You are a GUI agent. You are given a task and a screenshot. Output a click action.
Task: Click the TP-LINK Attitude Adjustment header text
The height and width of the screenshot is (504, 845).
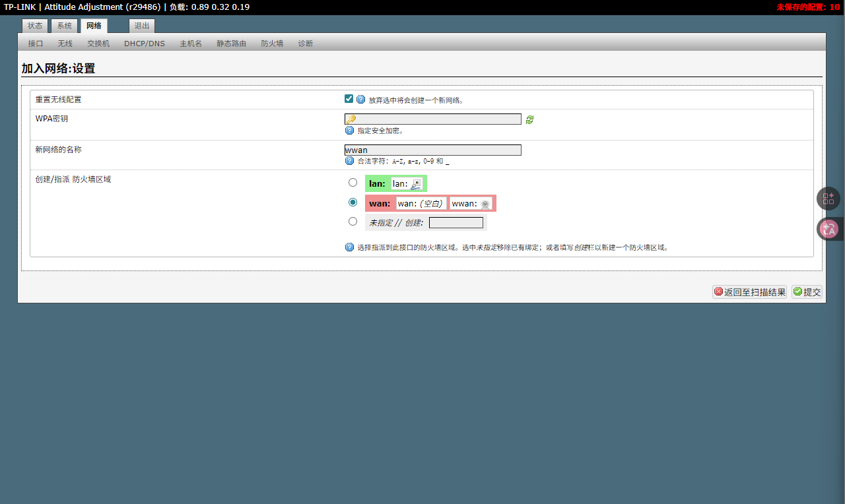(127, 7)
